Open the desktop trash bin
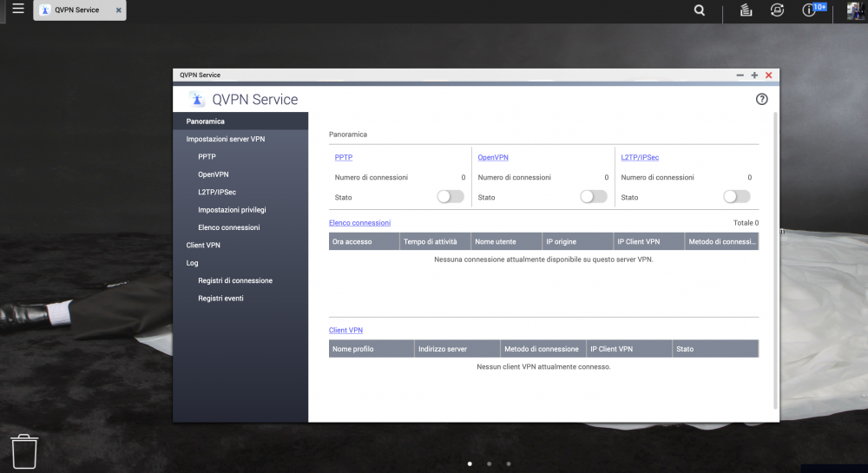This screenshot has width=868, height=473. (x=24, y=451)
